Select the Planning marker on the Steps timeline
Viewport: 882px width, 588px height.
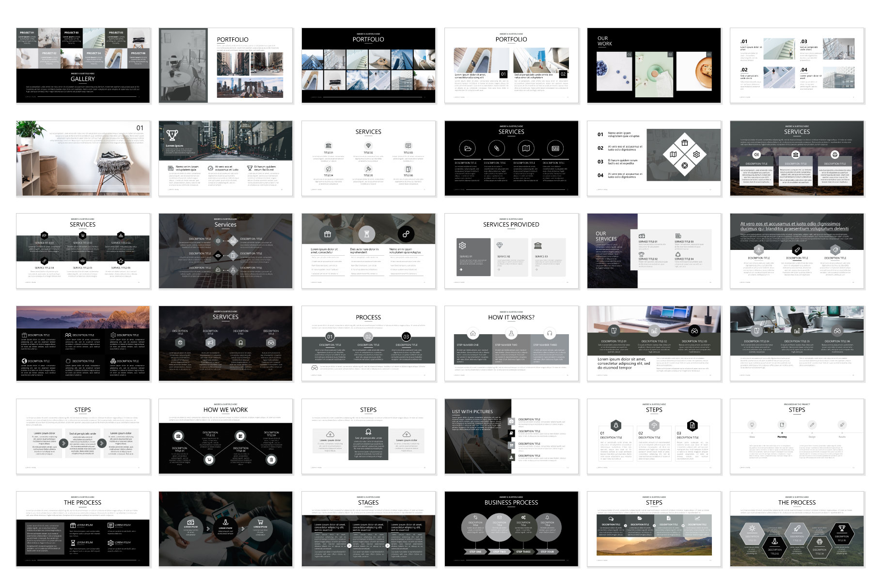[782, 437]
